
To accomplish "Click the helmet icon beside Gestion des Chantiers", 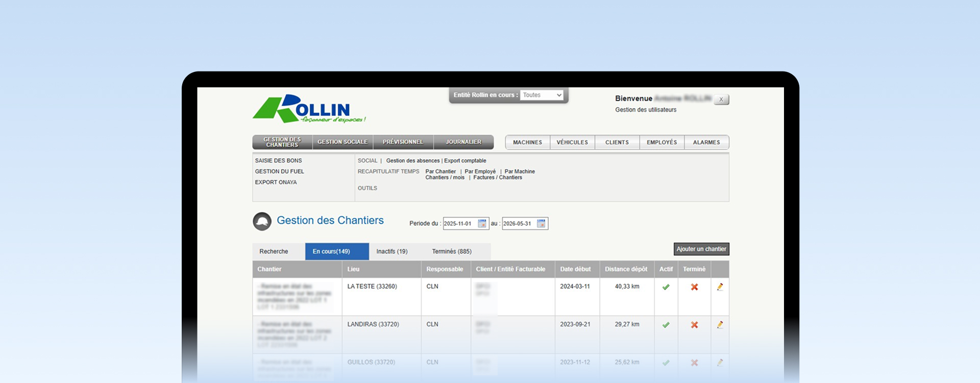I will [262, 221].
